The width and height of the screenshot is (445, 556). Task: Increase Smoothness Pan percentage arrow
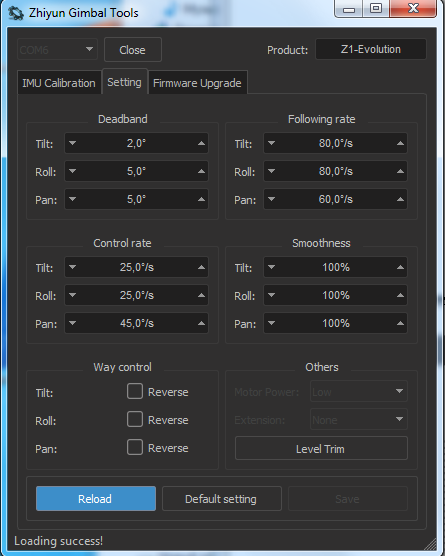click(x=400, y=323)
